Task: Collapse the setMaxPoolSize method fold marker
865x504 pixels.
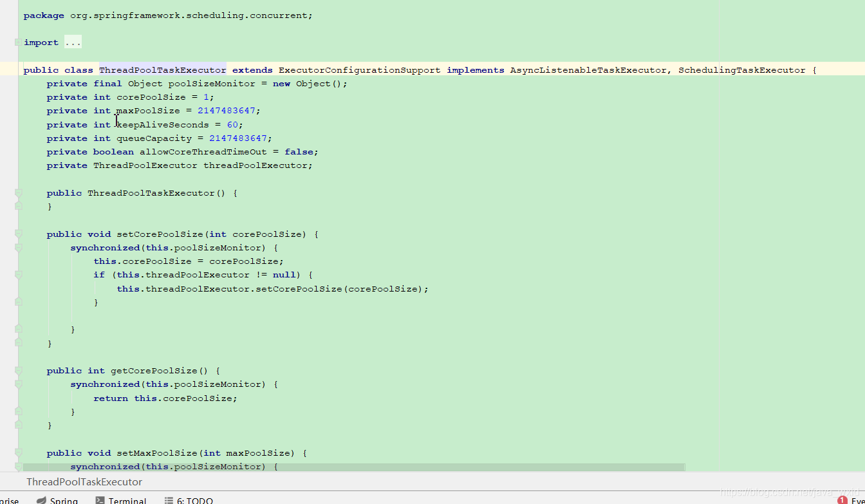Action: point(19,453)
